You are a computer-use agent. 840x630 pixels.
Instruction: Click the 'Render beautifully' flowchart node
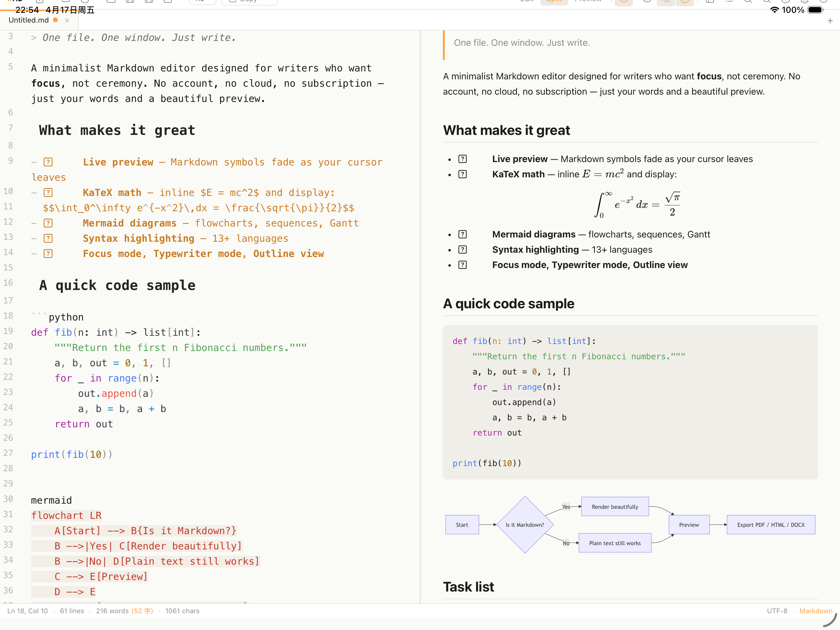coord(615,507)
